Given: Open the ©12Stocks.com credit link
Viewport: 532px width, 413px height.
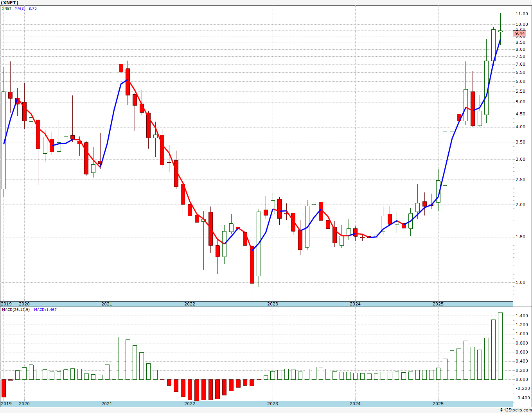Looking at the screenshot, I should [x=516, y=410].
